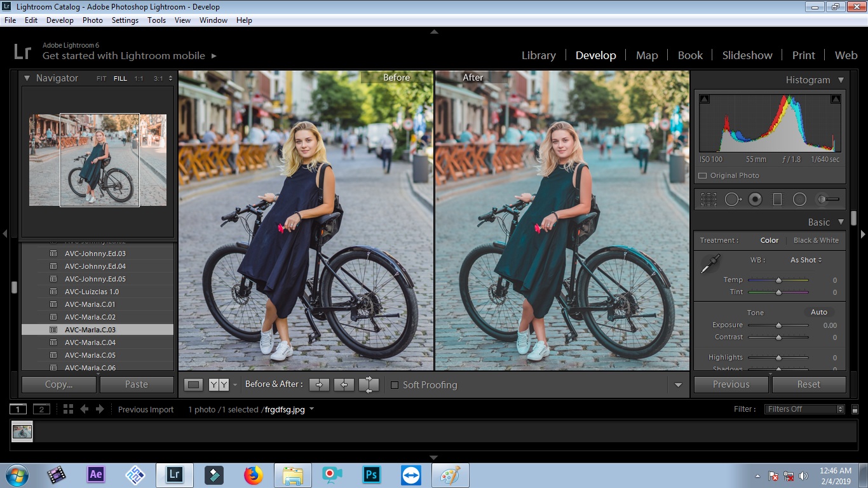Collapse the Basic panel
The width and height of the screenshot is (868, 488).
[x=841, y=222]
